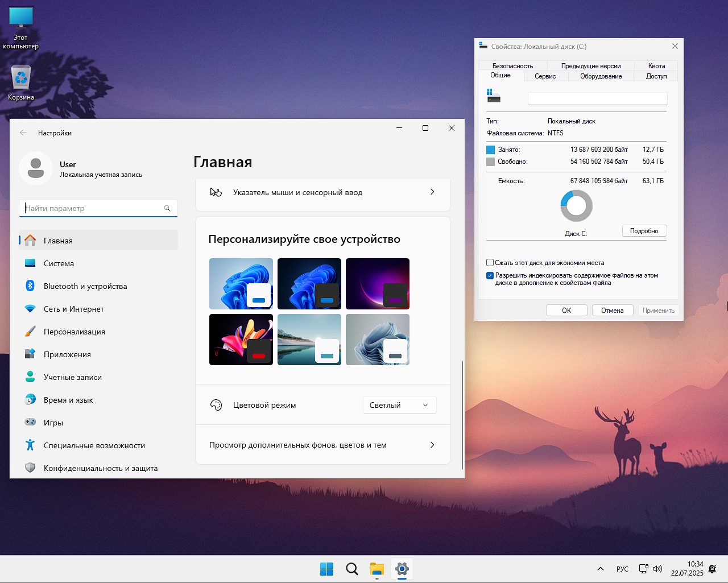Uncheck the allow file indexing checkbox
Viewport: 728px width, 583px height.
tap(490, 276)
